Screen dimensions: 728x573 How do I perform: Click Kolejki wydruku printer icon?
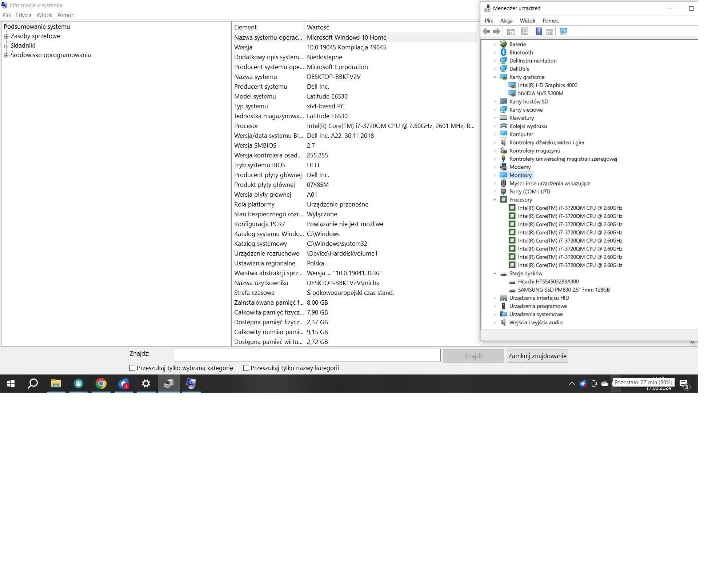(503, 126)
